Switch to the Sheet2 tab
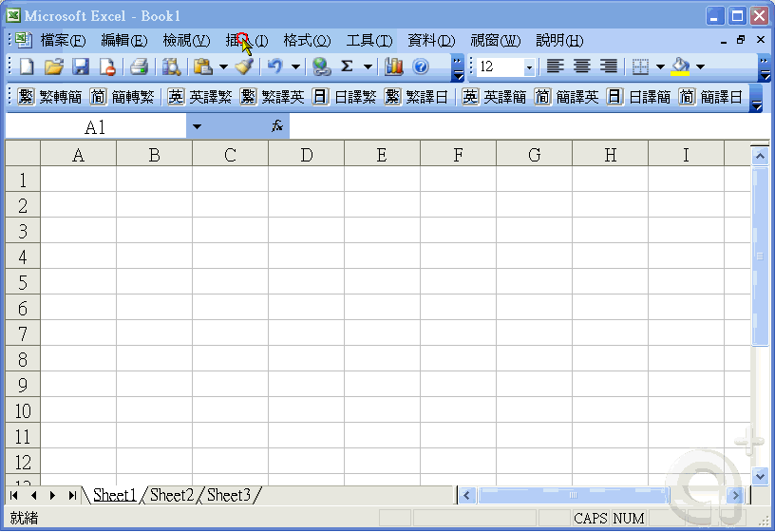Screen dimensions: 775x532 tap(172, 495)
